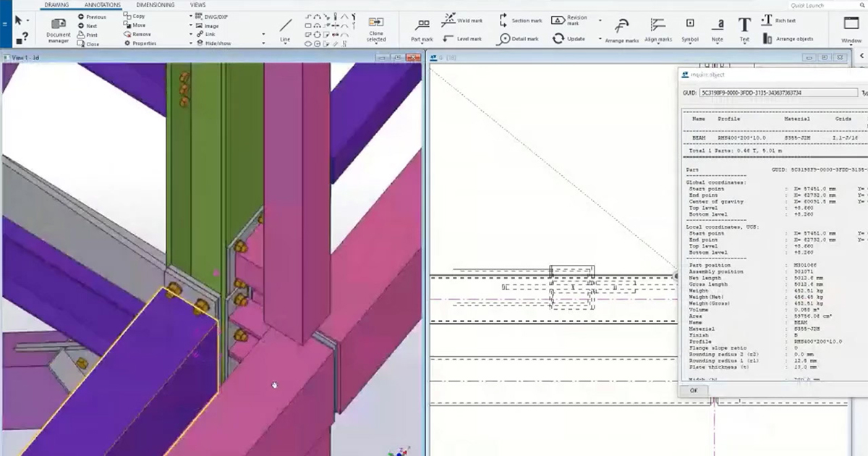Open the VIEWS ribbon tab
The width and height of the screenshot is (868, 456).
(x=196, y=4)
